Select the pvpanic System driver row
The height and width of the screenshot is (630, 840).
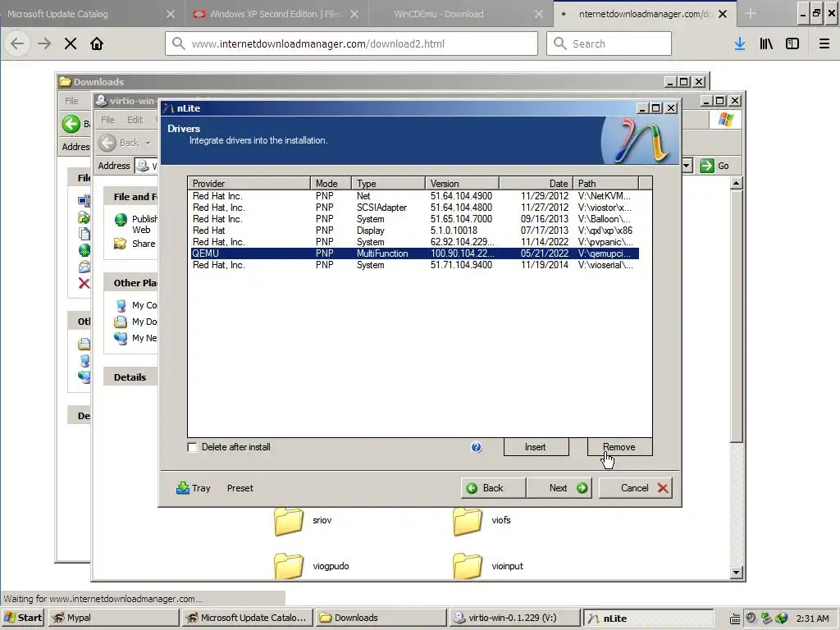coord(414,242)
